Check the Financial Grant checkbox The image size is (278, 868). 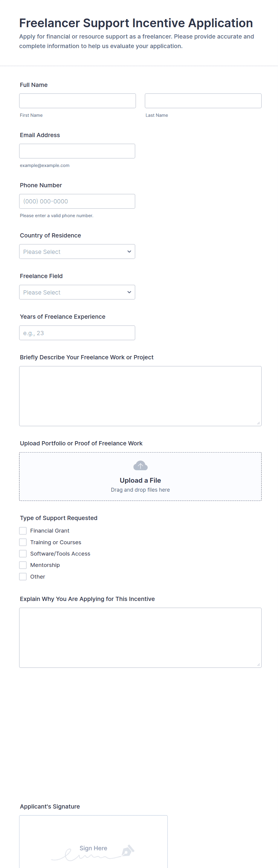pos(23,531)
